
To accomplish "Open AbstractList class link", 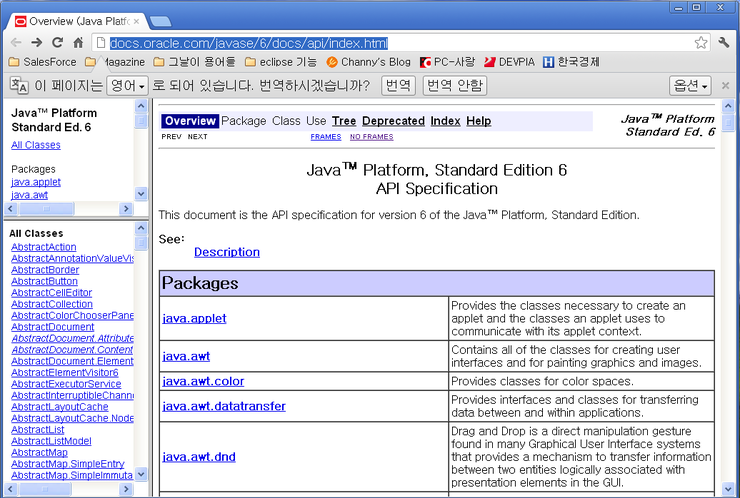I will pyautogui.click(x=38, y=430).
